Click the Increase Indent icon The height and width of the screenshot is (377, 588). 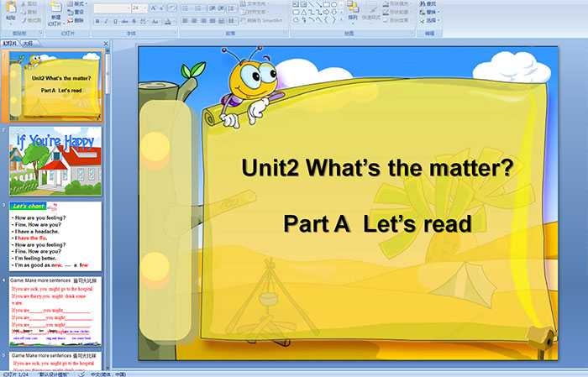tap(221, 8)
